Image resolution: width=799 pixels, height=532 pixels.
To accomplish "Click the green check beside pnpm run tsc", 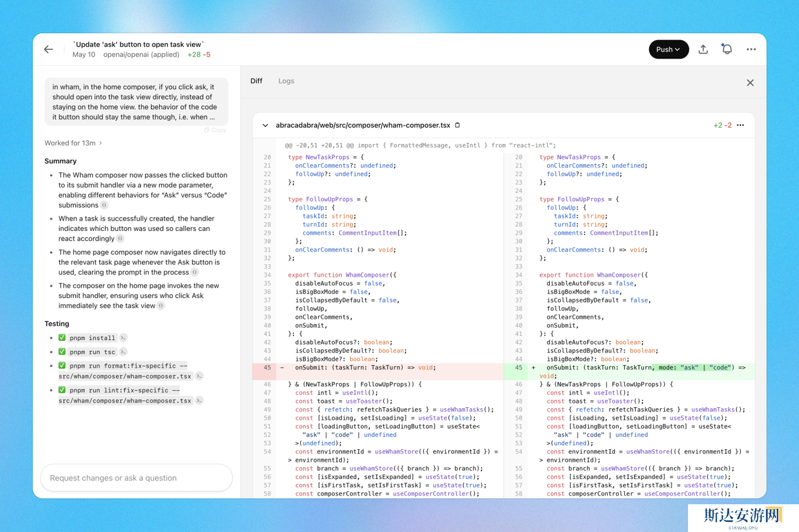I will pyautogui.click(x=62, y=352).
